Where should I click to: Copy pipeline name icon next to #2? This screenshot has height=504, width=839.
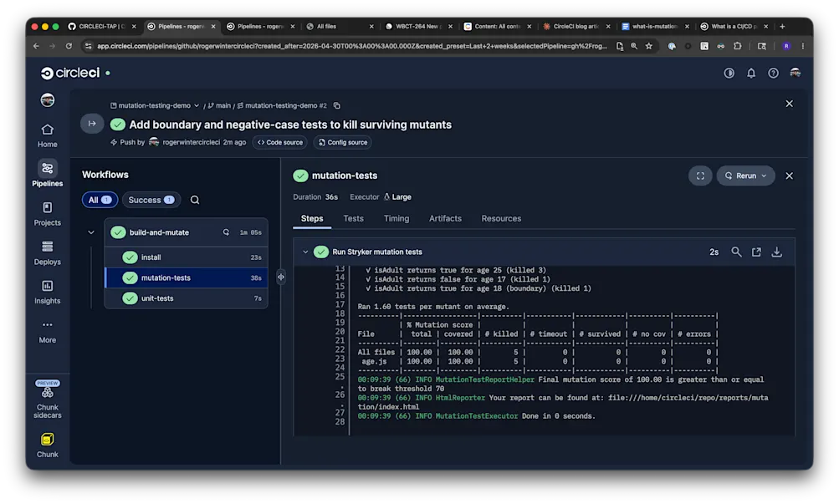tap(336, 105)
